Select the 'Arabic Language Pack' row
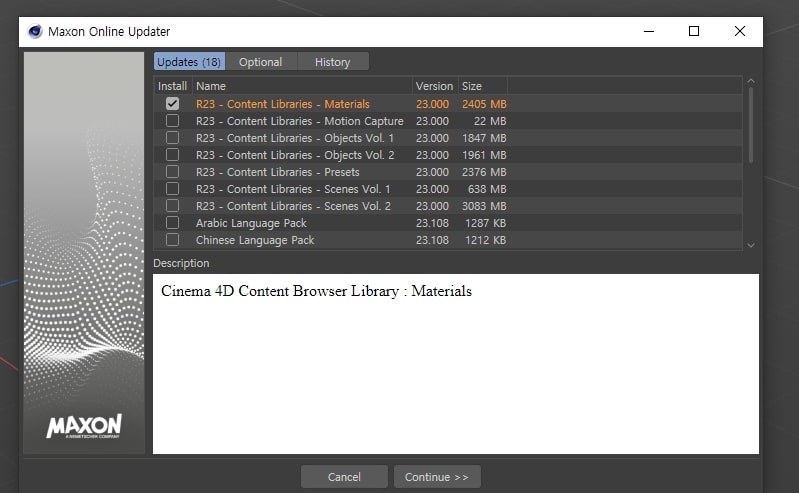799x493 pixels. pos(448,223)
